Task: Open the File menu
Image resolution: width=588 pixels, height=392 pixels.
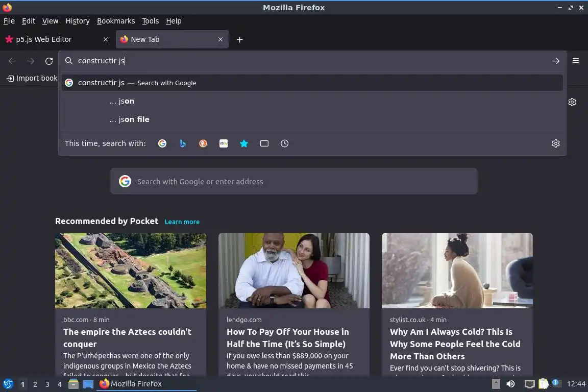Action: (x=9, y=21)
